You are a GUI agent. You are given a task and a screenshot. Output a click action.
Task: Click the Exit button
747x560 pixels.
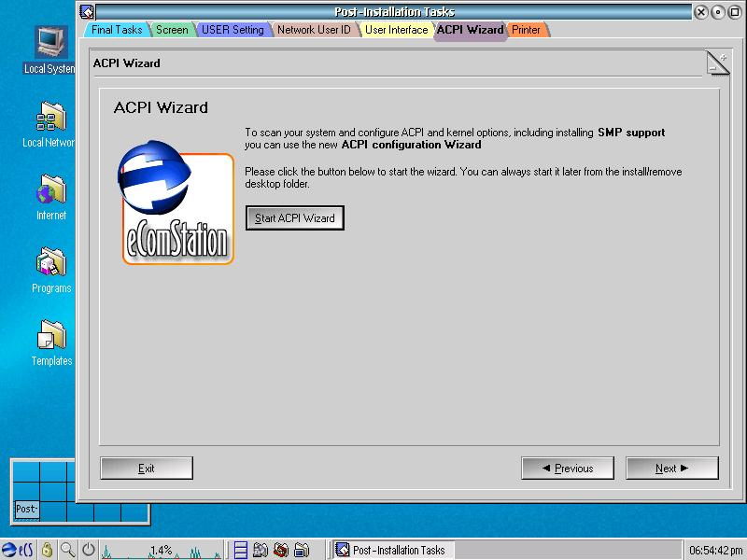(147, 469)
